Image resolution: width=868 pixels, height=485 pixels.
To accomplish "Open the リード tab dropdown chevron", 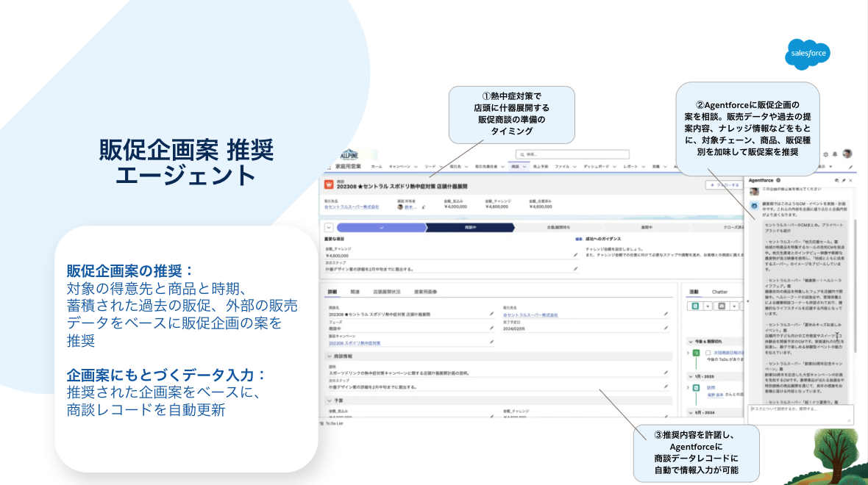I will (441, 167).
